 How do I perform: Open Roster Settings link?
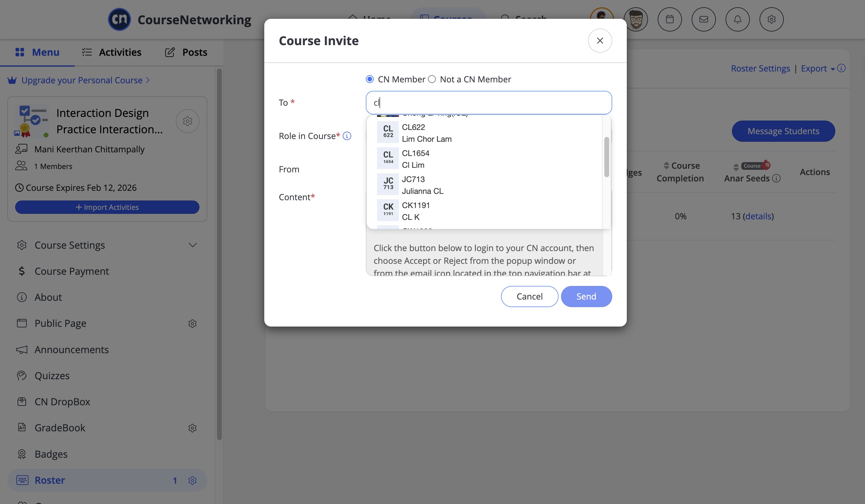click(x=760, y=68)
